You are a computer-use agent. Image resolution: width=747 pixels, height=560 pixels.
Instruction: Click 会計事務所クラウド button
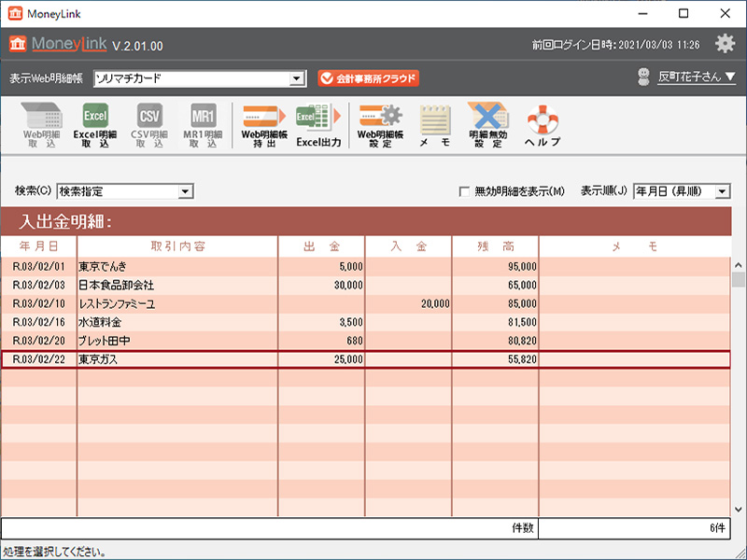[x=368, y=78]
